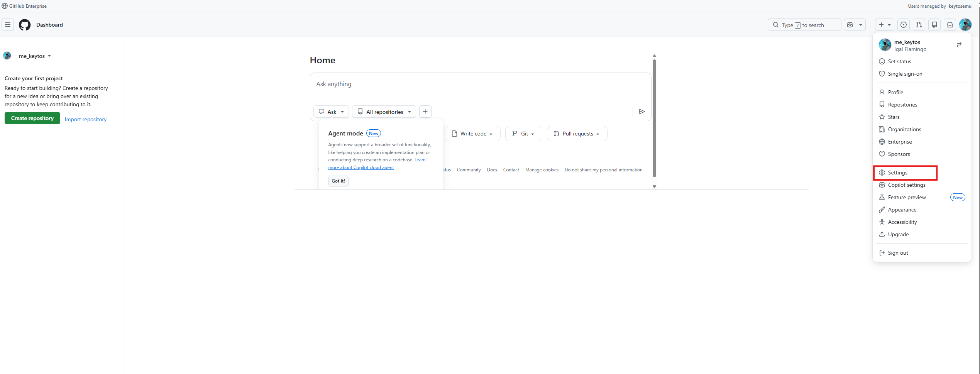Submit the prompt with the send arrow
Image resolution: width=980 pixels, height=374 pixels.
pyautogui.click(x=641, y=112)
